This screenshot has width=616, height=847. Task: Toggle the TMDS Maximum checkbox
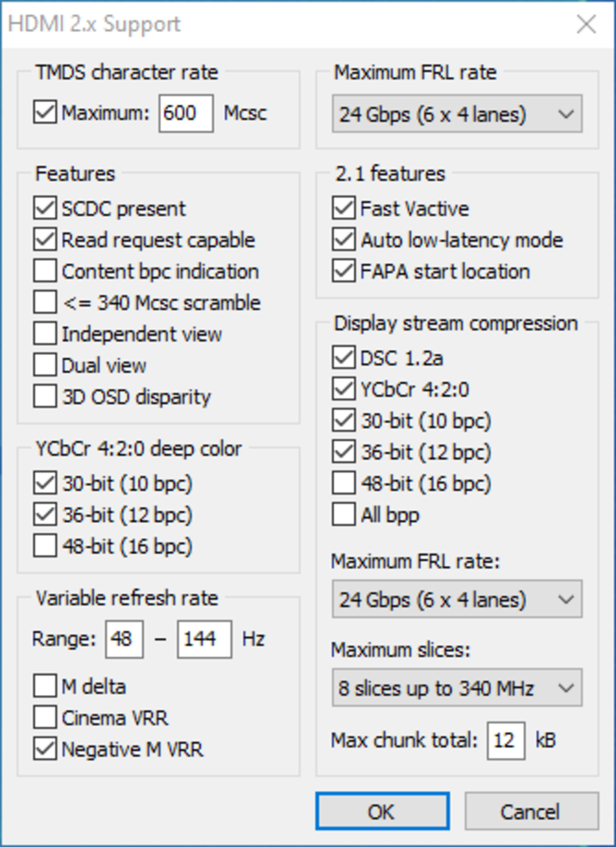(45, 112)
